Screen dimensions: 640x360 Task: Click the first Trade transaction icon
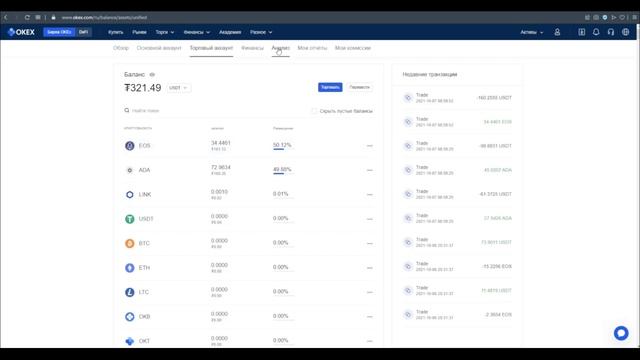click(x=408, y=98)
